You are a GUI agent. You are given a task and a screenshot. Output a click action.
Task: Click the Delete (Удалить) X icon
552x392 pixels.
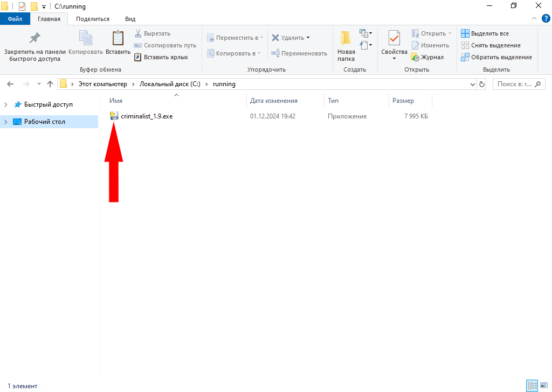tap(275, 38)
